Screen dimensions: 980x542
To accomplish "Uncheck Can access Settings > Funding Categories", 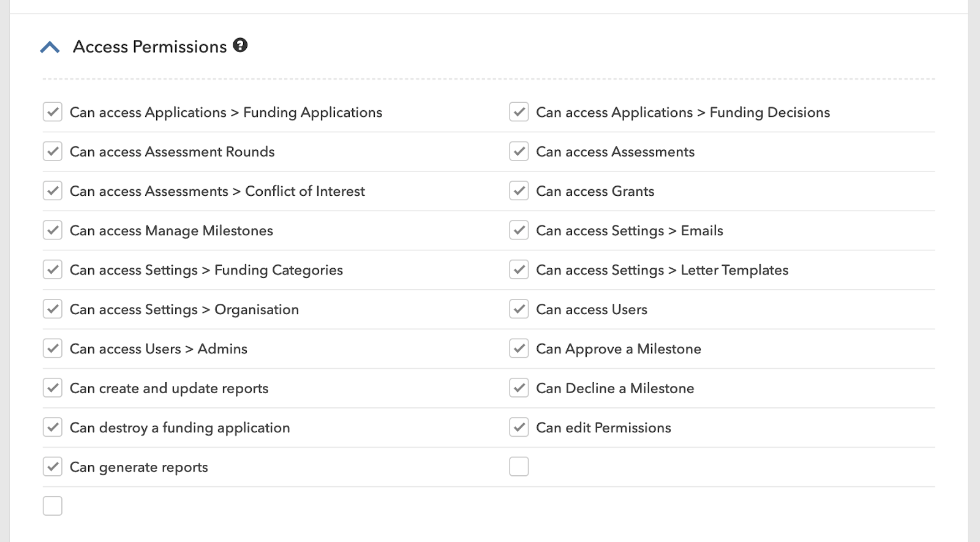I will tap(53, 269).
